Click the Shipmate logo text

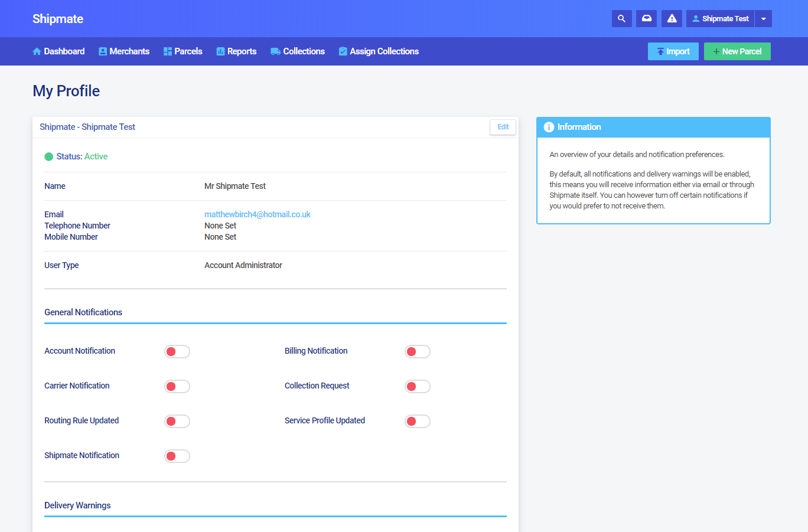(x=58, y=19)
